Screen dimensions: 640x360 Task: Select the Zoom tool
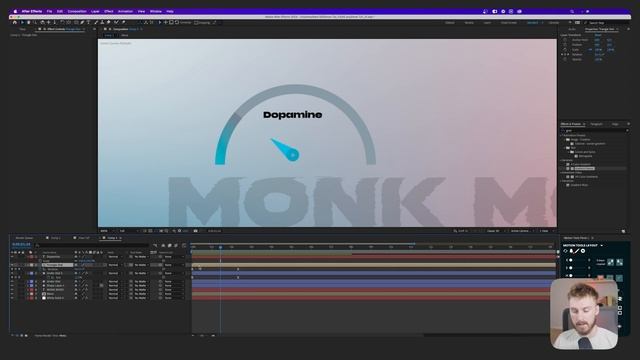click(35, 22)
